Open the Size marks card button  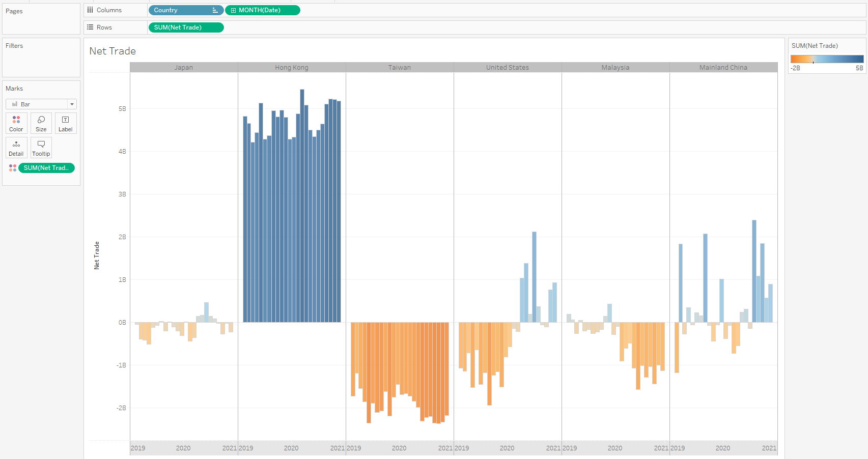(x=41, y=123)
